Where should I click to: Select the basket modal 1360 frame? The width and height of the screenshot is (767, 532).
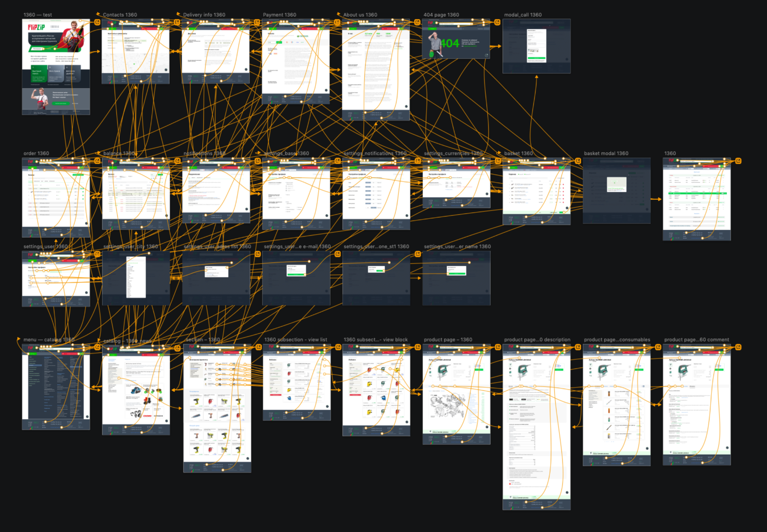617,191
